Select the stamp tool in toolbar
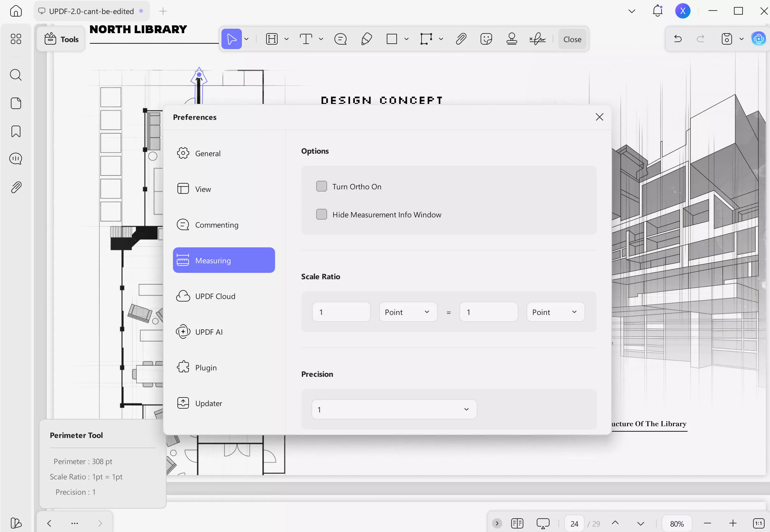Viewport: 770px width, 532px height. tap(512, 39)
